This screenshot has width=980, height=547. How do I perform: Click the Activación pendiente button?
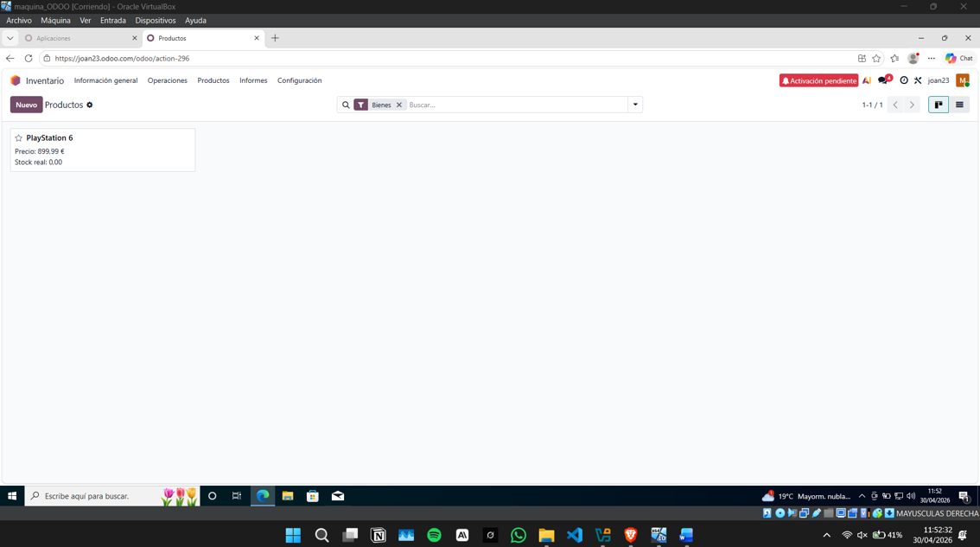[818, 80]
